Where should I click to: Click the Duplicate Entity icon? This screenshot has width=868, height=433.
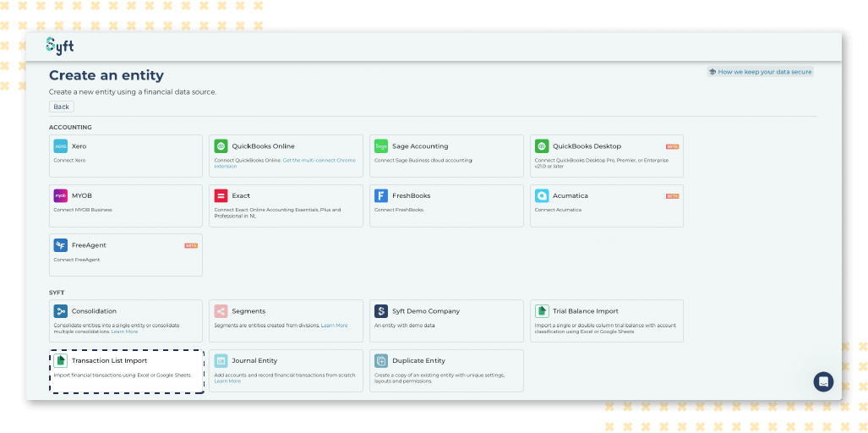(x=381, y=360)
